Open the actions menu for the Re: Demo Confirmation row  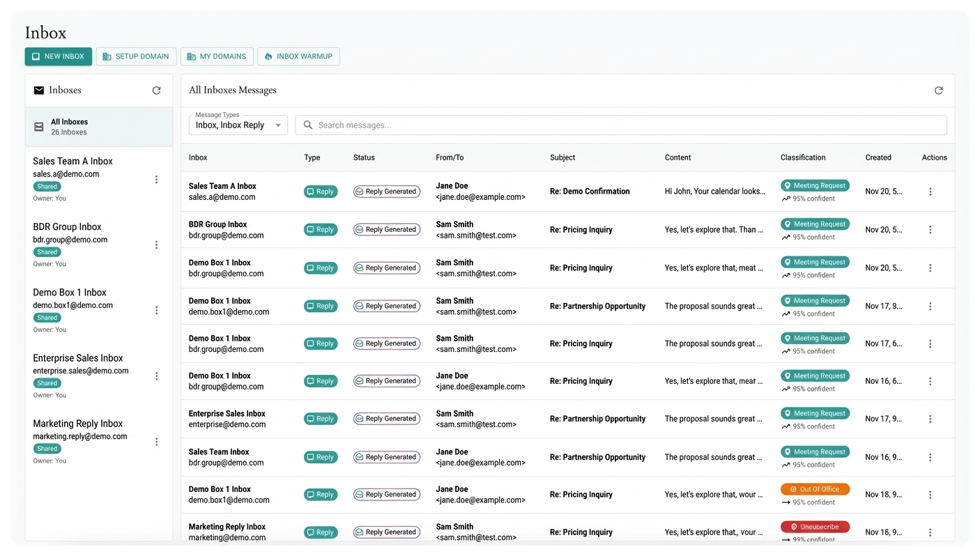coord(930,191)
